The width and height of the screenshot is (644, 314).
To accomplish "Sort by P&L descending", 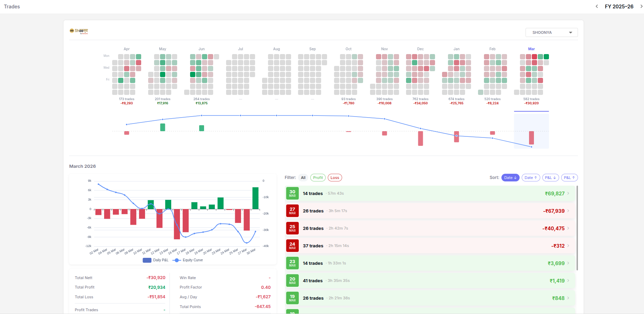I will [550, 178].
